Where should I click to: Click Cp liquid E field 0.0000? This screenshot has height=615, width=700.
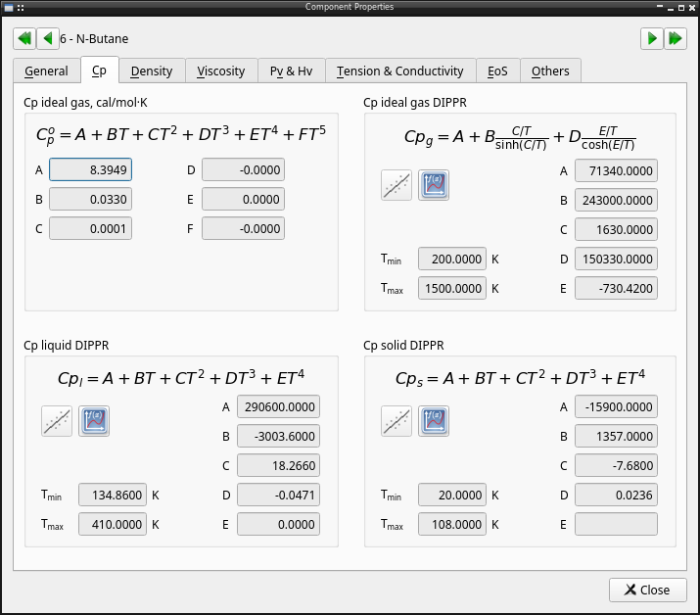pos(279,524)
